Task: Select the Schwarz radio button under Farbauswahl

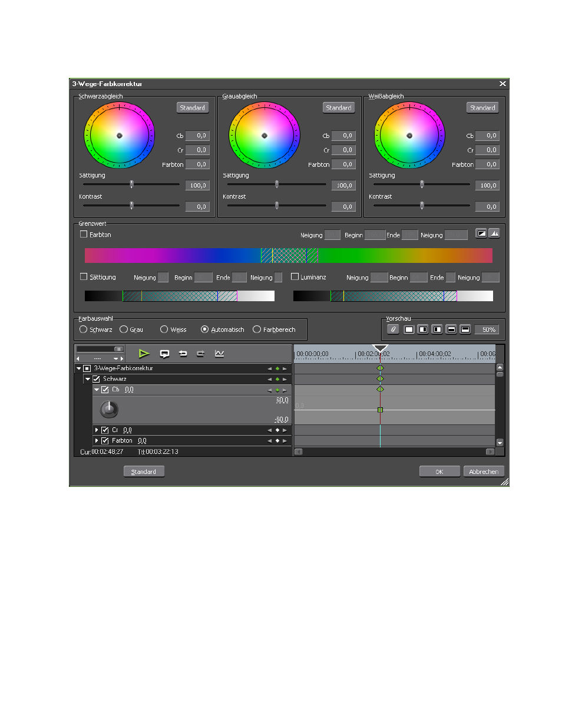Action: click(83, 330)
